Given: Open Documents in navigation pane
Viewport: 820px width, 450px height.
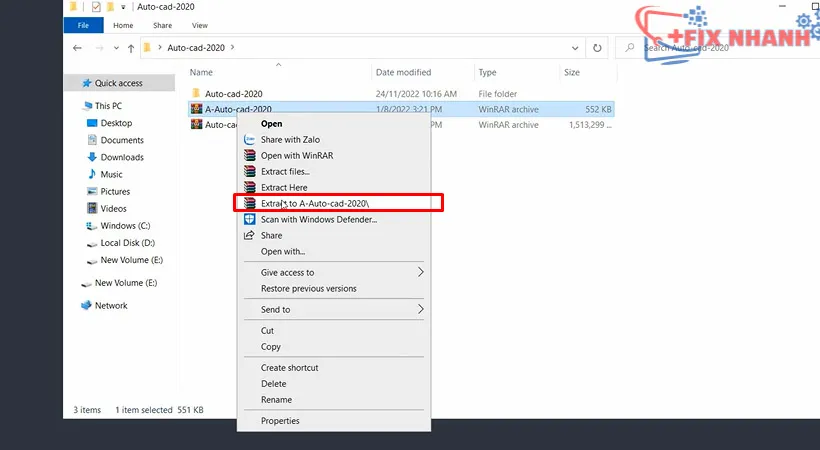Looking at the screenshot, I should [122, 140].
